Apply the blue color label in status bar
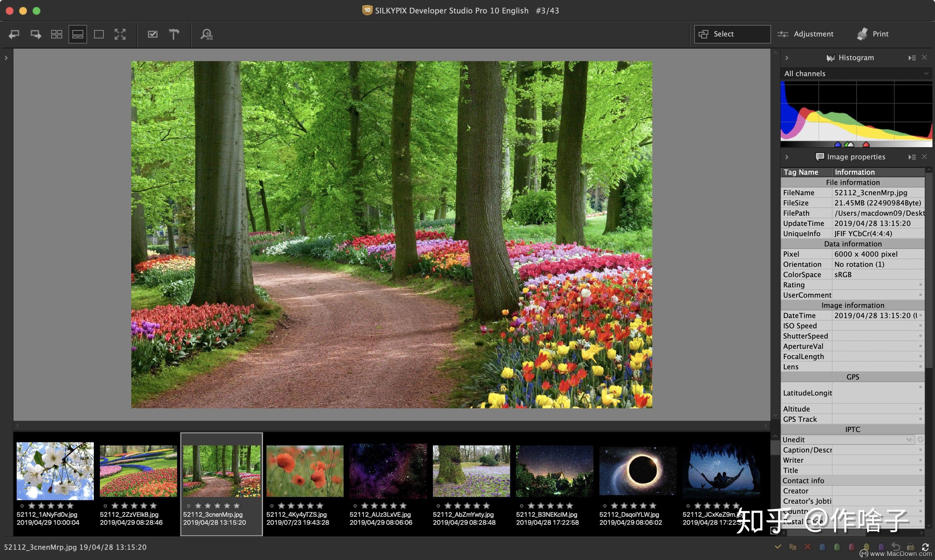This screenshot has height=560, width=935. pyautogui.click(x=822, y=547)
